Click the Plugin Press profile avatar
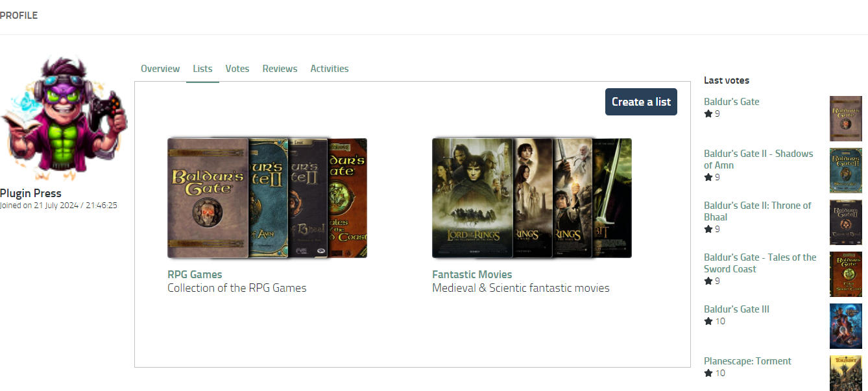 point(64,117)
